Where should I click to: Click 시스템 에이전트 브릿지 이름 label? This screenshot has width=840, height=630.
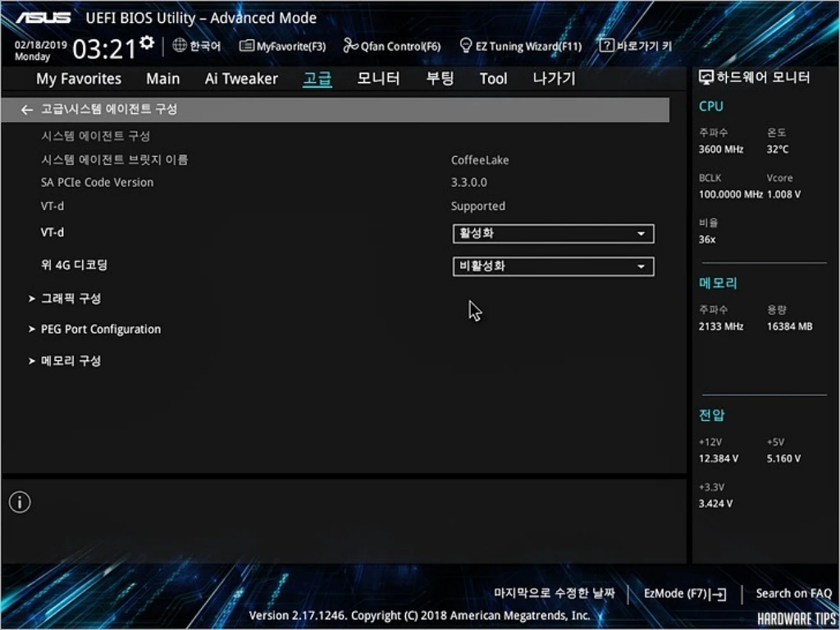(x=115, y=160)
